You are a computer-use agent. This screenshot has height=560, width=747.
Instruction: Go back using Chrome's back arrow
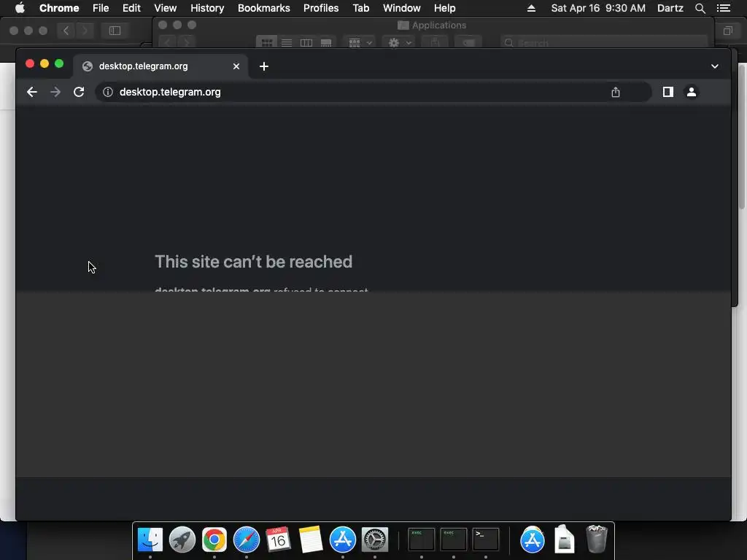click(x=32, y=92)
